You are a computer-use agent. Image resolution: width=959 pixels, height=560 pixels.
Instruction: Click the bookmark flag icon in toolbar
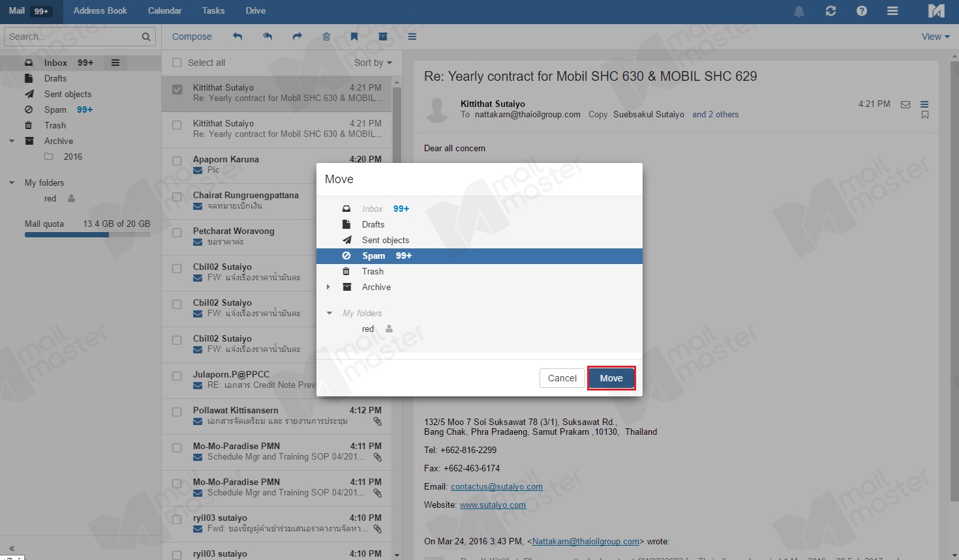point(354,37)
